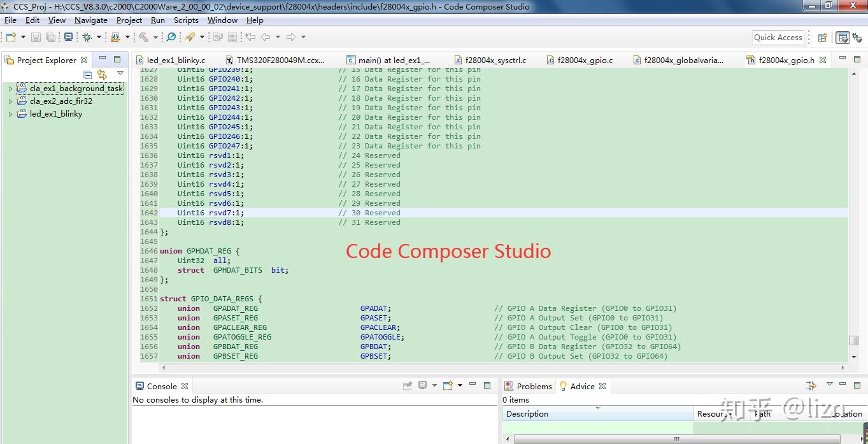868x444 pixels.
Task: Switch to the CCS Debug perspective icon
Action: [857, 38]
